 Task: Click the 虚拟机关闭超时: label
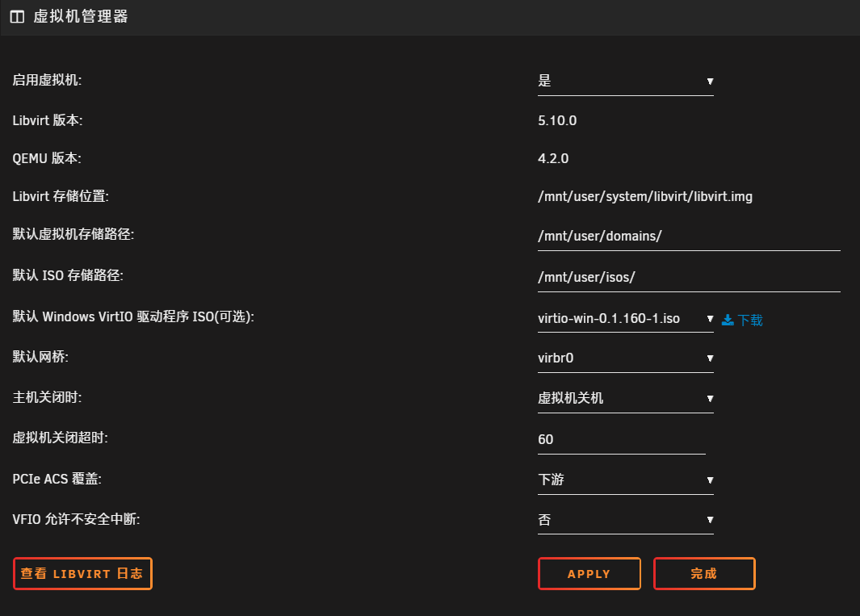tap(61, 438)
